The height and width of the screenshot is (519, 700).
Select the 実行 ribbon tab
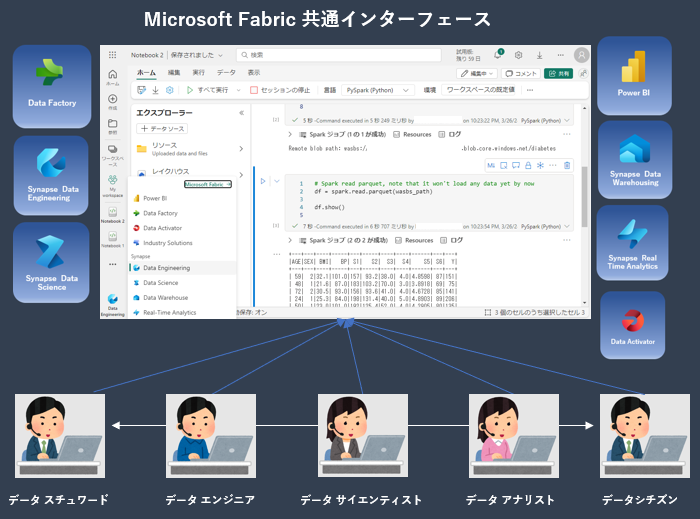[198, 72]
